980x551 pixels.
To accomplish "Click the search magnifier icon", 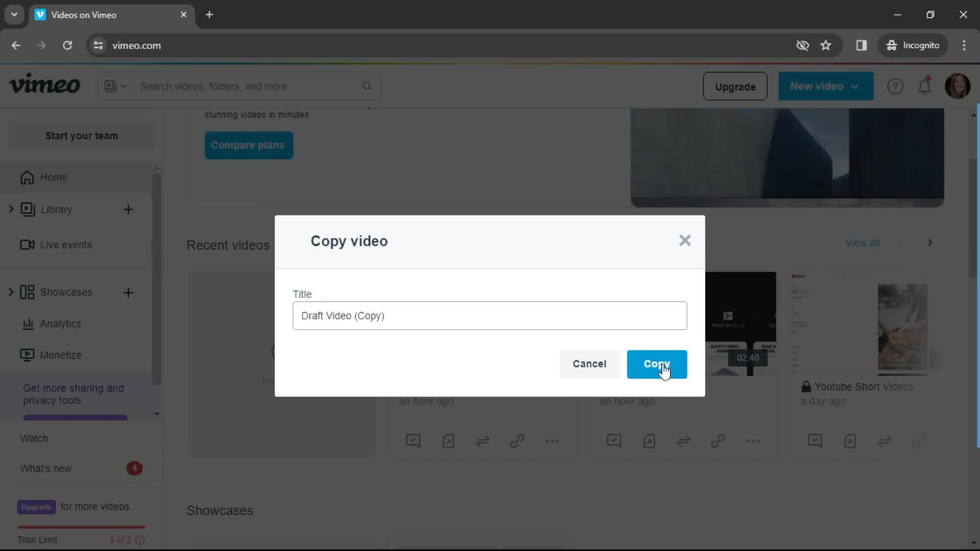I will pyautogui.click(x=366, y=86).
